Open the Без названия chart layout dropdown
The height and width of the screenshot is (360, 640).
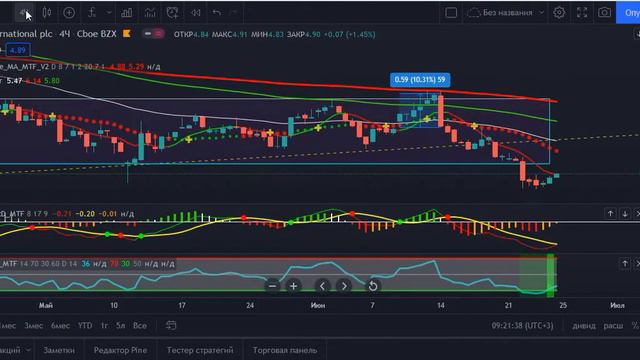506,13
